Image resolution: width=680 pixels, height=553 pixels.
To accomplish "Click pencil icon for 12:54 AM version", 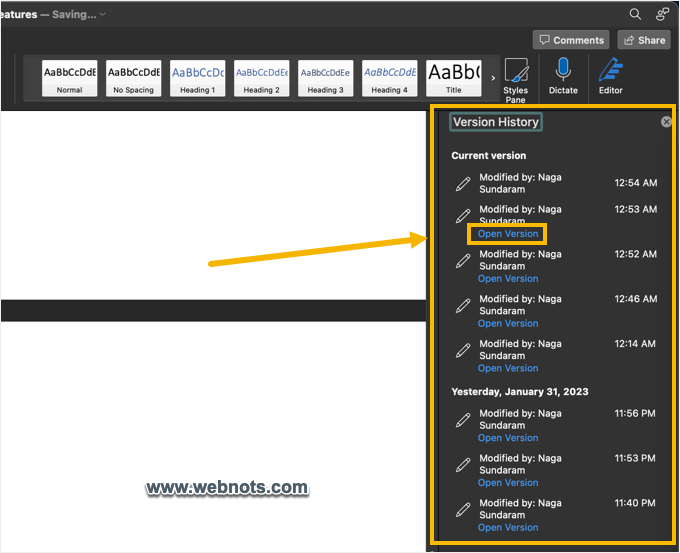I will [462, 184].
